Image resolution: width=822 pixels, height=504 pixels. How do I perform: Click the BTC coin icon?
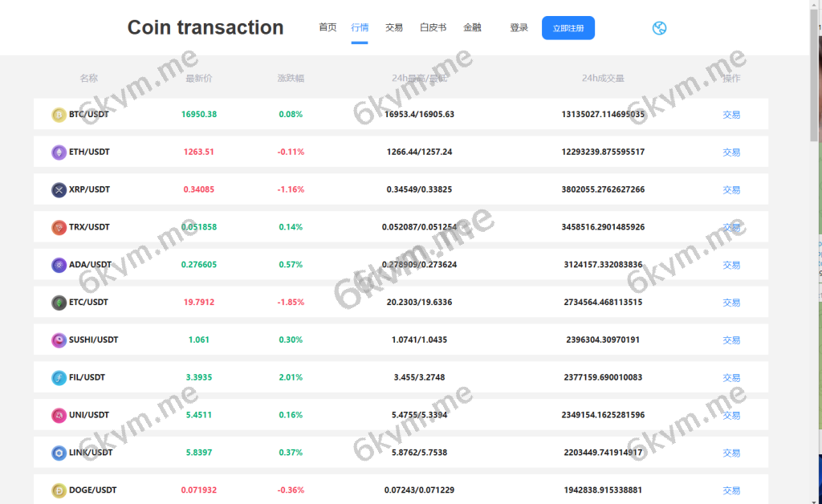[58, 114]
